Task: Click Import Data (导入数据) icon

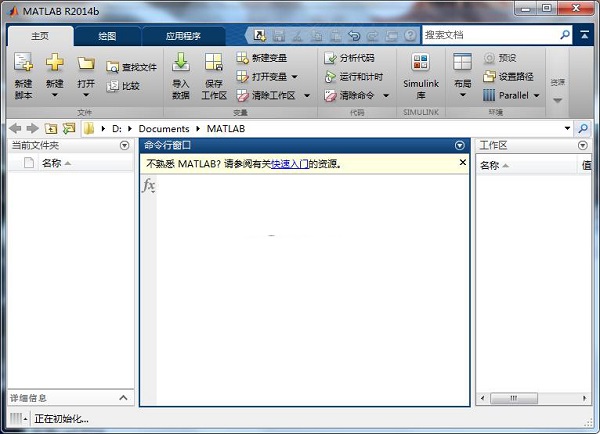Action: point(181,62)
